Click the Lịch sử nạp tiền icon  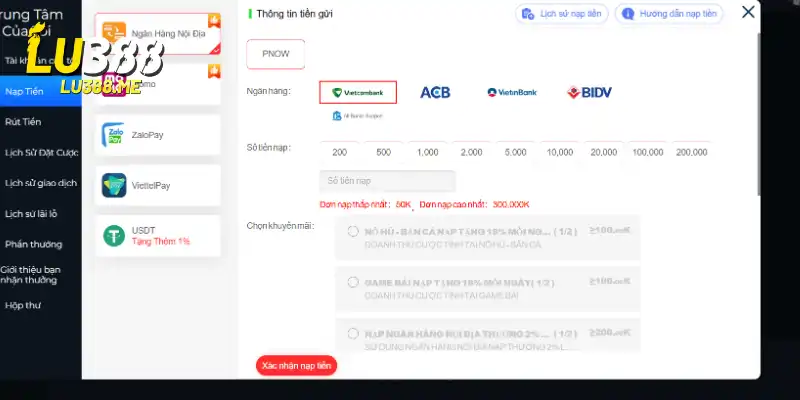(x=528, y=14)
